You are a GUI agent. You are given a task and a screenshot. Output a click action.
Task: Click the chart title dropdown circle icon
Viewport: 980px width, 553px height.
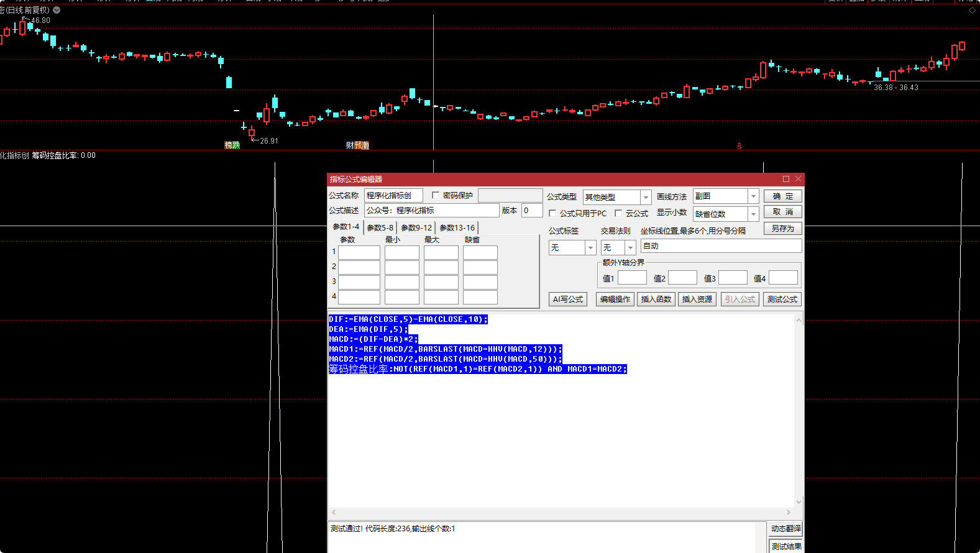(57, 10)
